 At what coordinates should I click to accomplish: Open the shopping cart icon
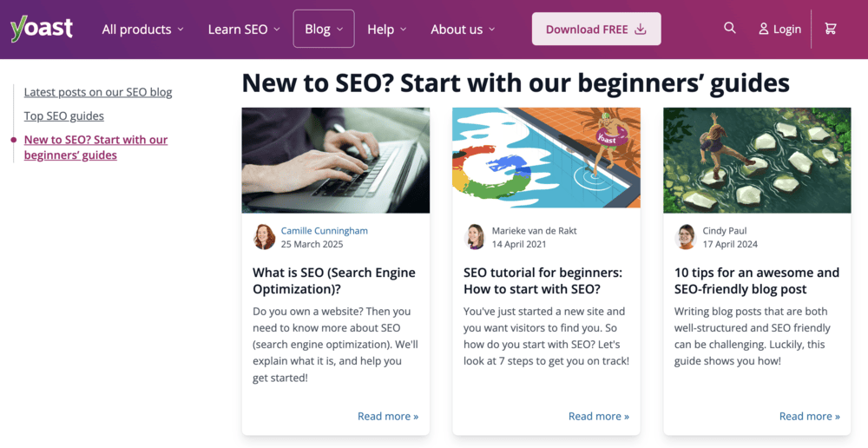[x=831, y=29]
